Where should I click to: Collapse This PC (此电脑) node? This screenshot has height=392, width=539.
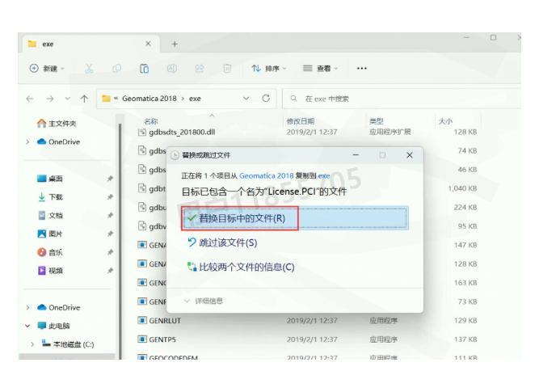tap(27, 326)
